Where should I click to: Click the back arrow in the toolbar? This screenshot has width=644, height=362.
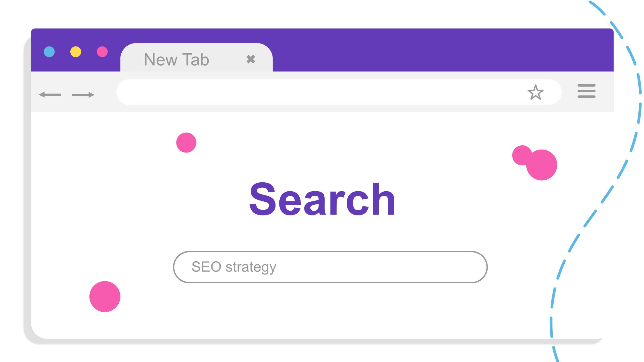50,95
